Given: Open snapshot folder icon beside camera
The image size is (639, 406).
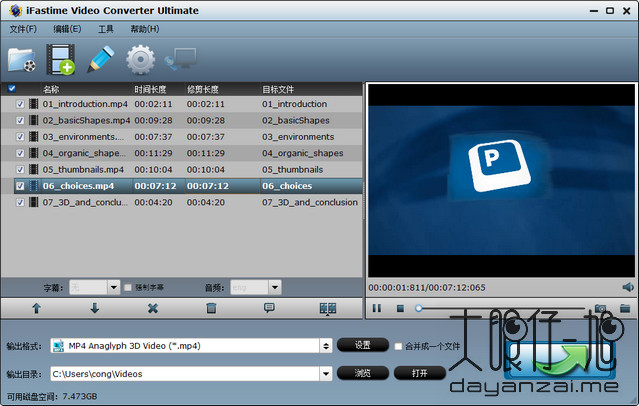Looking at the screenshot, I should (625, 308).
